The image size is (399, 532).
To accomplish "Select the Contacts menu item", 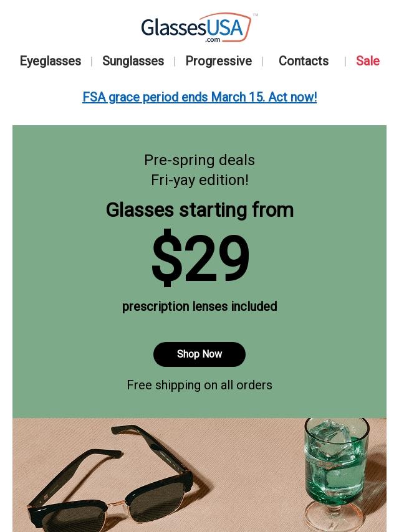I will click(303, 61).
